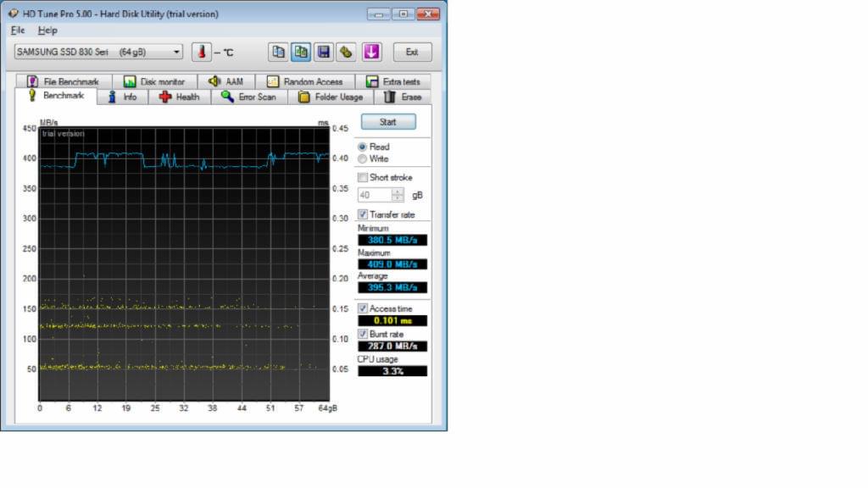Viewport: 868px width, 488px height.
Task: Expand the SAMSUNG SSD 830 drive dropdown
Action: [x=98, y=52]
